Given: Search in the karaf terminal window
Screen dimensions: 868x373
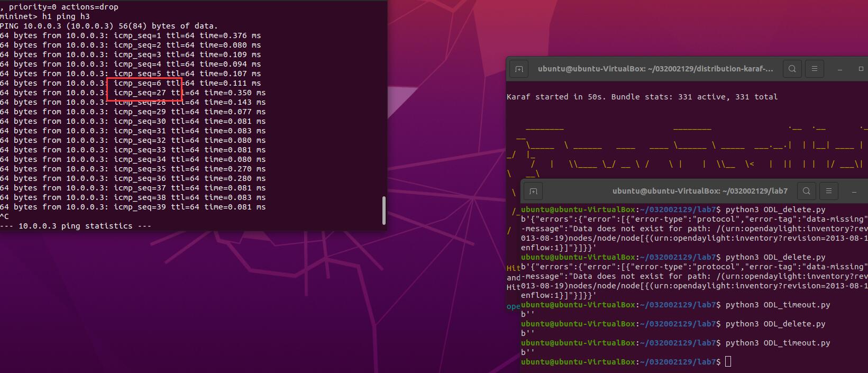Looking at the screenshot, I should [x=792, y=69].
